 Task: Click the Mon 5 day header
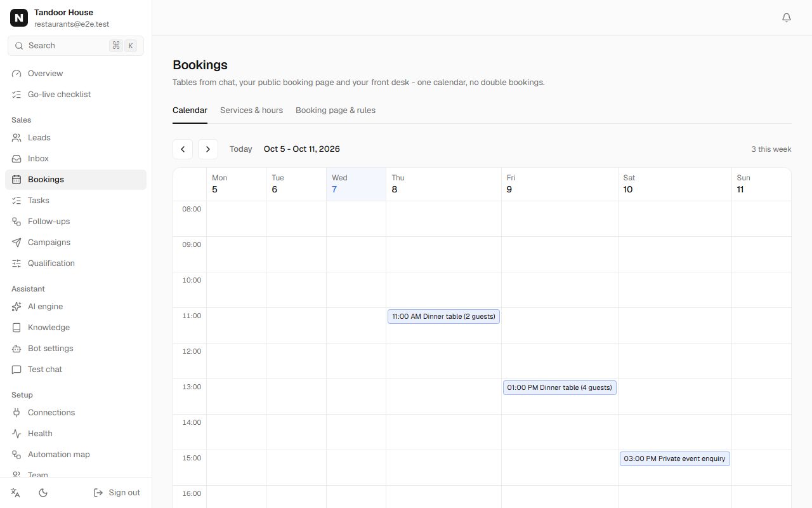tap(236, 184)
